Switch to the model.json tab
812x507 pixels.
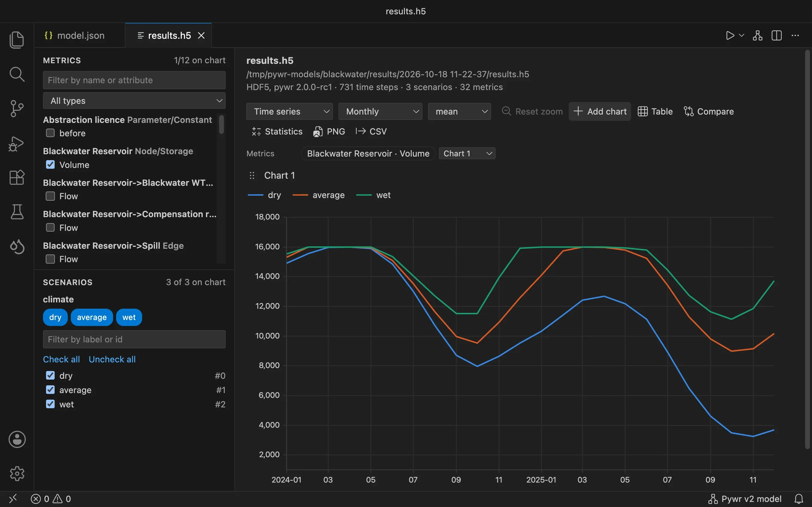pos(80,35)
